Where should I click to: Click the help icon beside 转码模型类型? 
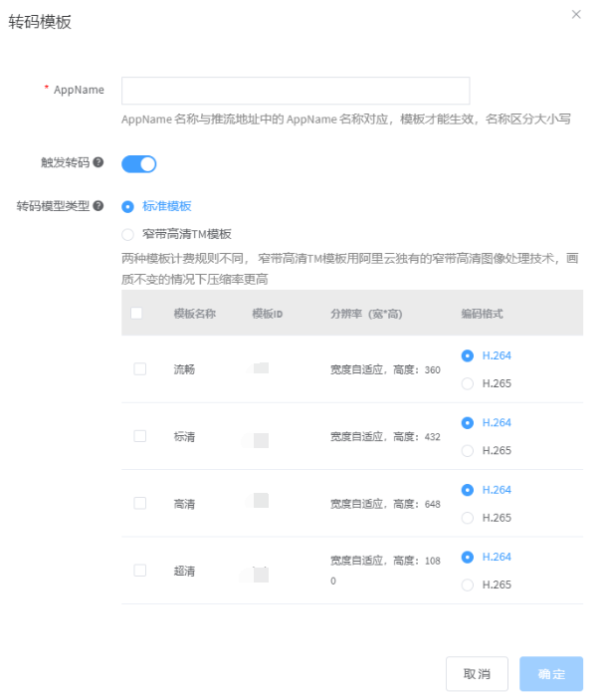point(98,206)
